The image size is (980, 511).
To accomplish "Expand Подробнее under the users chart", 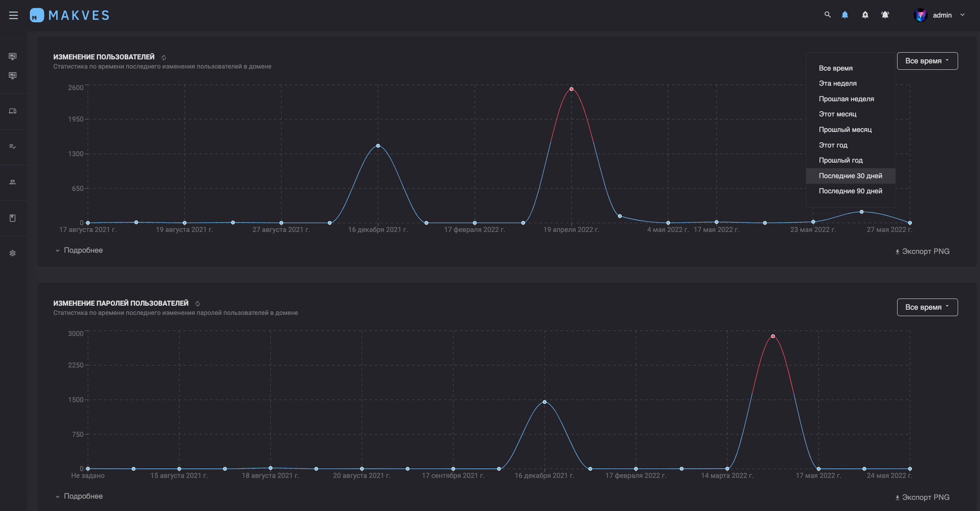I will pyautogui.click(x=79, y=250).
